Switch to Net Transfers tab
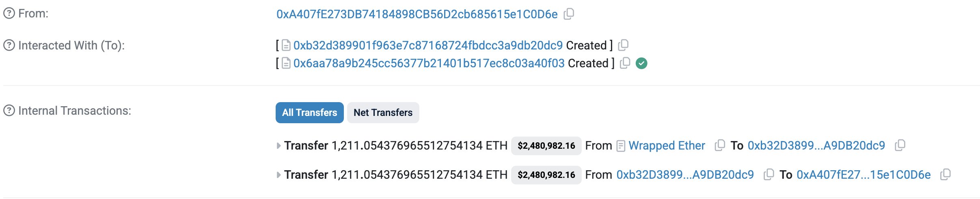This screenshot has width=980, height=199. click(383, 113)
